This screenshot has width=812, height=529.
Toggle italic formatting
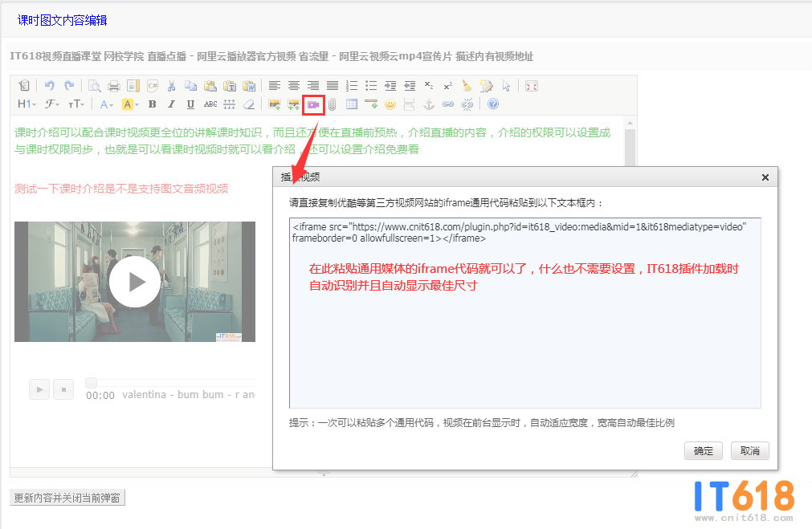click(171, 104)
